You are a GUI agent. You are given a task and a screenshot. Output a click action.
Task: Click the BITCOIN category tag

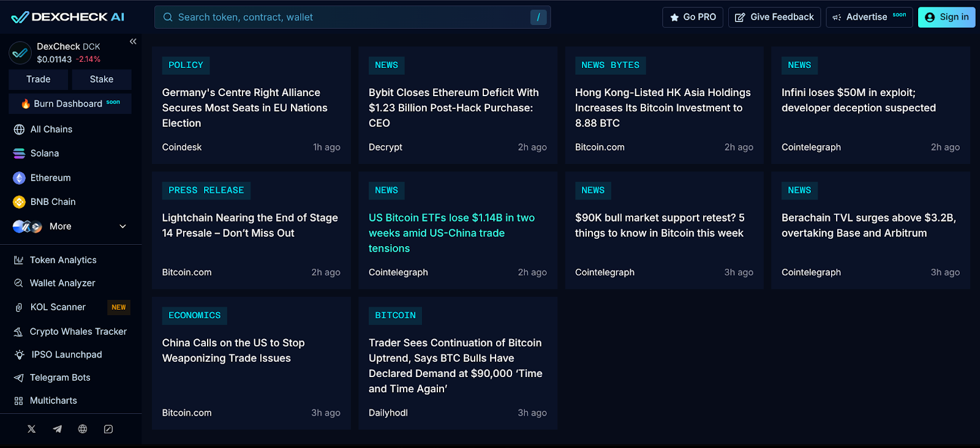pos(395,316)
